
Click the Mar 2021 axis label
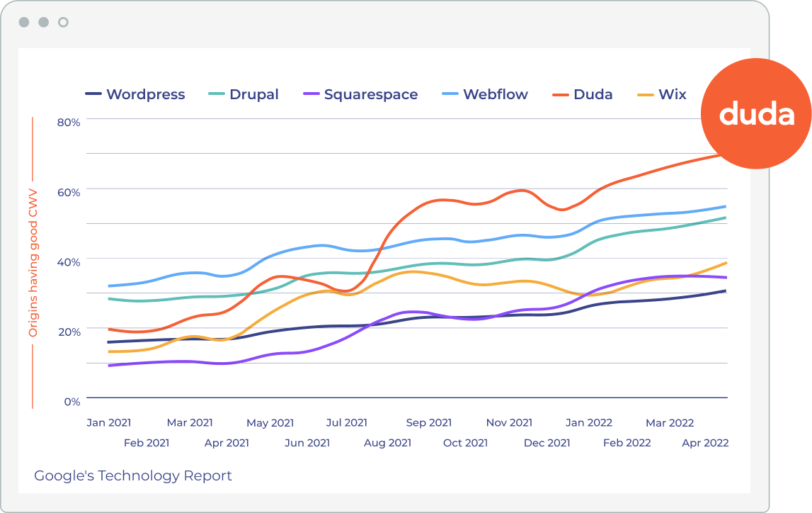pyautogui.click(x=190, y=423)
